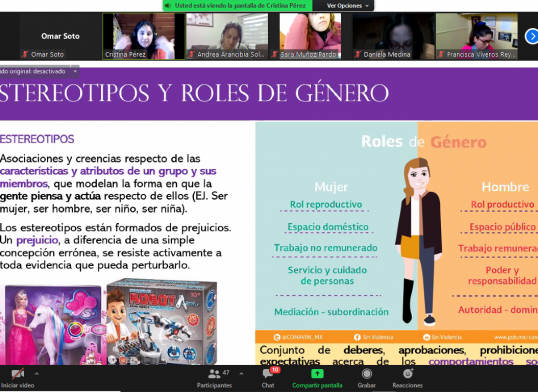The width and height of the screenshot is (538, 392).
Task: Open Reacciones emoji icon
Action: [407, 373]
